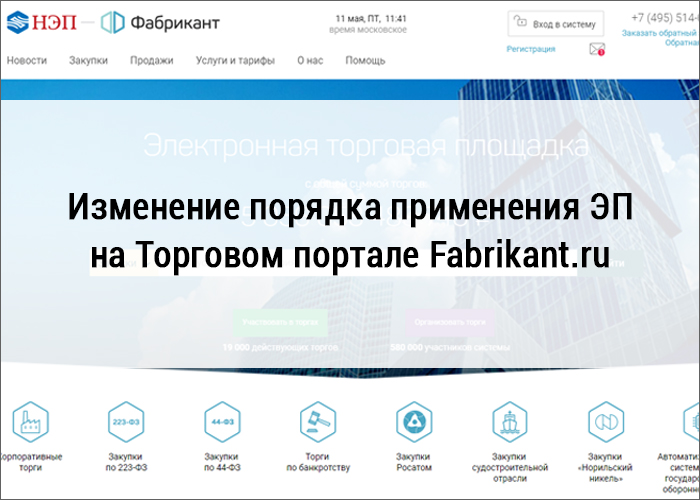Click the shipbuilding industry ship icon
This screenshot has width=700, height=500.
tap(510, 421)
